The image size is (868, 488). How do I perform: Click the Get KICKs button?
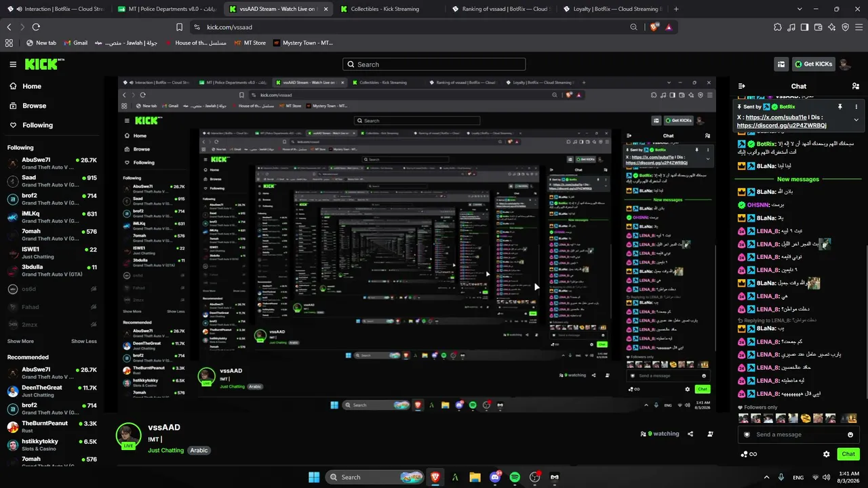tap(814, 64)
